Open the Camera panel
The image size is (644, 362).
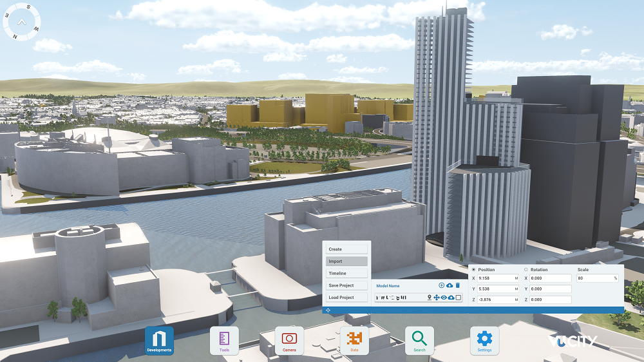click(x=289, y=341)
